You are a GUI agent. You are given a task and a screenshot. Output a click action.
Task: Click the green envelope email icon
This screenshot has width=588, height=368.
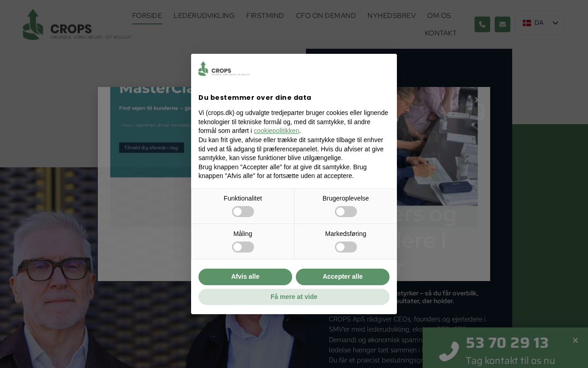(502, 24)
